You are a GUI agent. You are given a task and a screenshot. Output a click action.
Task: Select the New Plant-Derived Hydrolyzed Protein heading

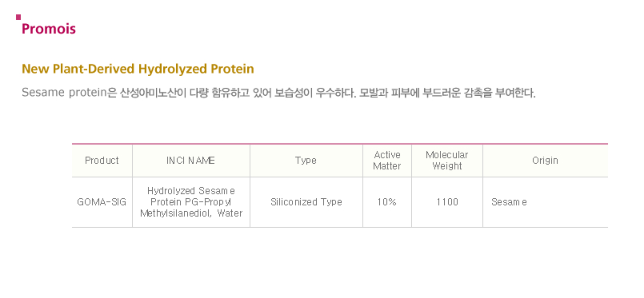coord(138,69)
